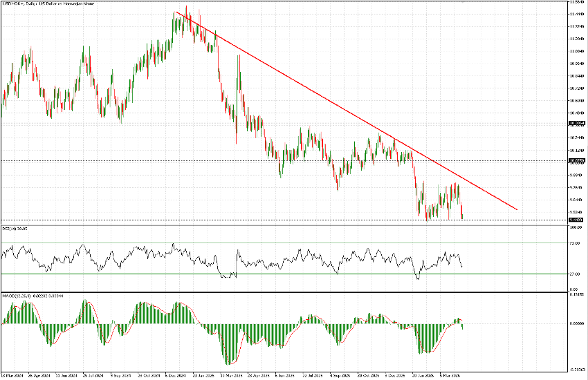This screenshot has width=588, height=380.
Task: Click the top price scale value
Action: coord(576,2)
